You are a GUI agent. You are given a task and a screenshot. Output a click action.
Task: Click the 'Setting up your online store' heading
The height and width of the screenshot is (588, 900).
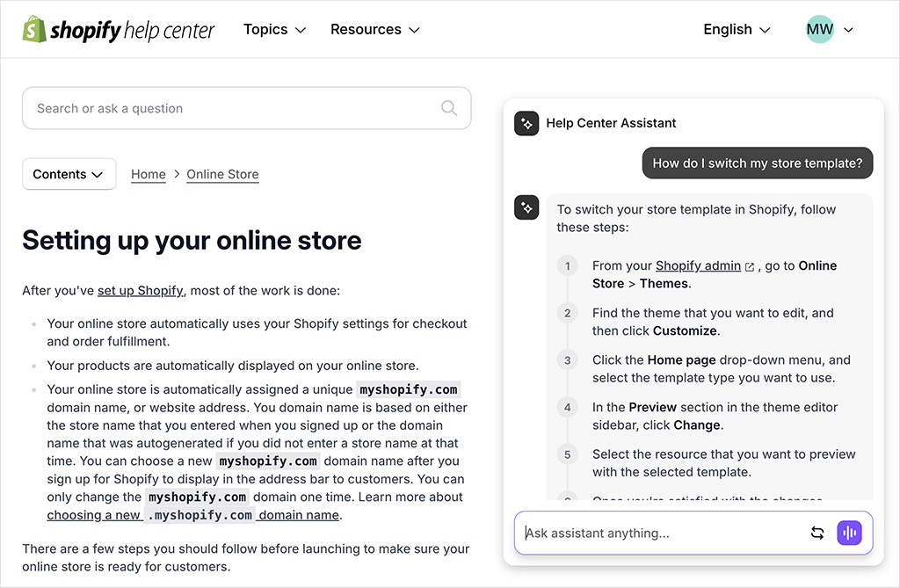pos(192,240)
